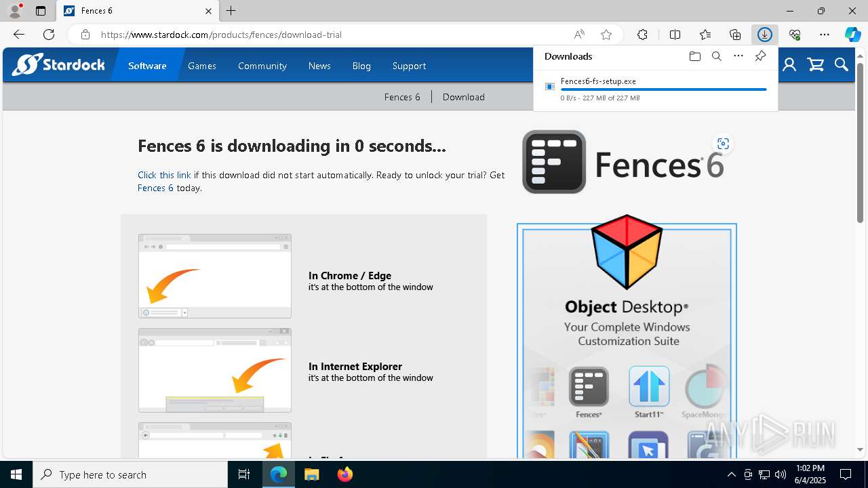The width and height of the screenshot is (868, 488).
Task: Click the download progress bar
Action: [x=663, y=89]
